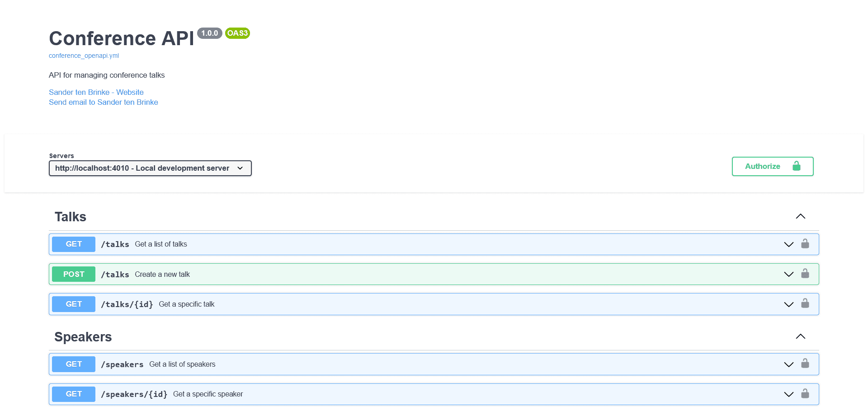This screenshot has width=868, height=415.
Task: Click the /speakers path text in list row
Action: [x=122, y=364]
